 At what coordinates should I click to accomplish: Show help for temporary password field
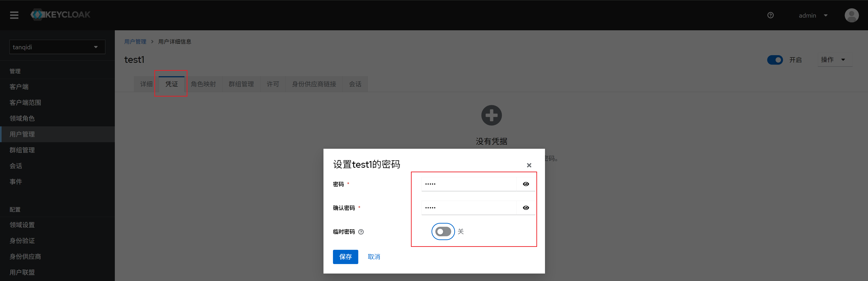coord(361,232)
